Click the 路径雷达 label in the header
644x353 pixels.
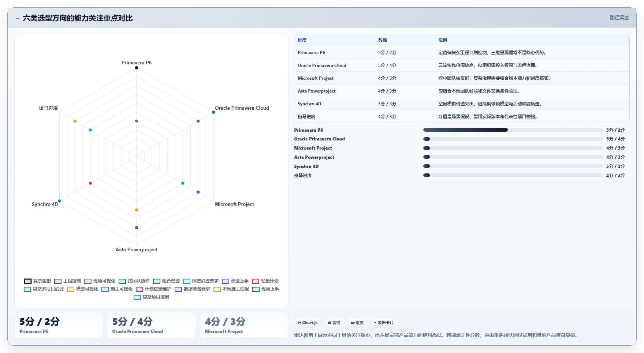click(619, 18)
